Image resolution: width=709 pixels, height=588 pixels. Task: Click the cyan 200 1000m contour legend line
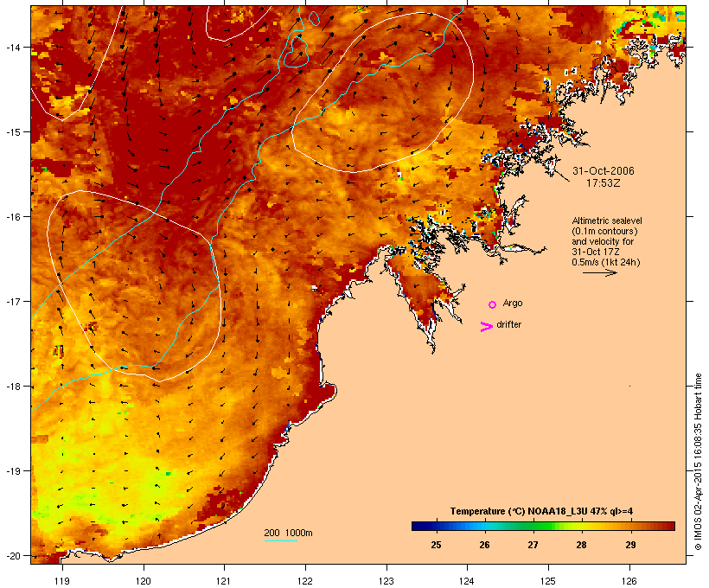(x=281, y=540)
